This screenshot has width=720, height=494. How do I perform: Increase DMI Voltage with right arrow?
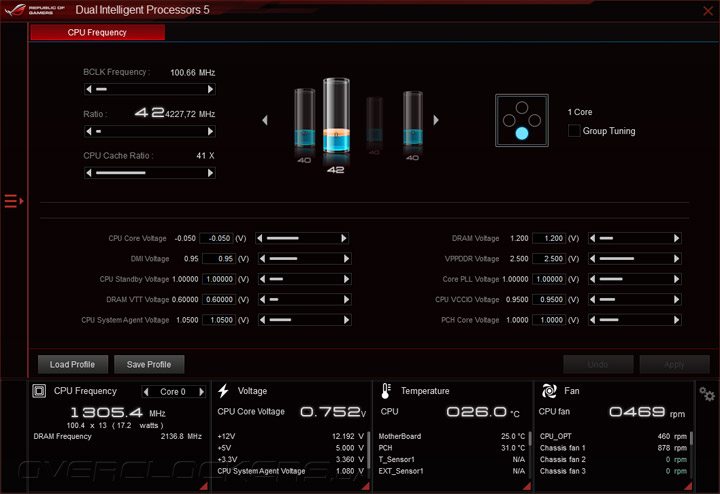click(x=346, y=258)
